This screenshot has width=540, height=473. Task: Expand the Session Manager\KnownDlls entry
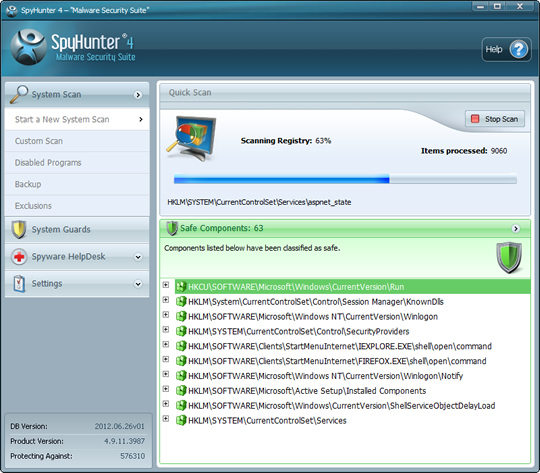pos(166,300)
